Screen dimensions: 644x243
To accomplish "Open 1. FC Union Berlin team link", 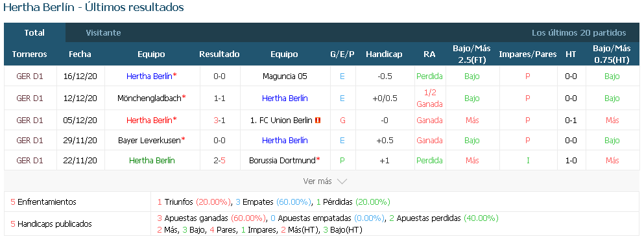I will (x=281, y=121).
